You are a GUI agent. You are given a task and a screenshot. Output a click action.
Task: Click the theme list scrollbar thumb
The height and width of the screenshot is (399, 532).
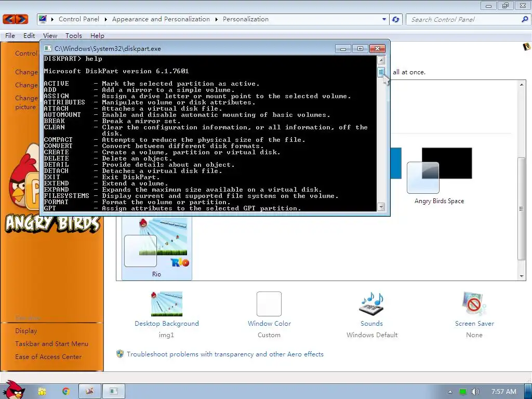(x=522, y=209)
